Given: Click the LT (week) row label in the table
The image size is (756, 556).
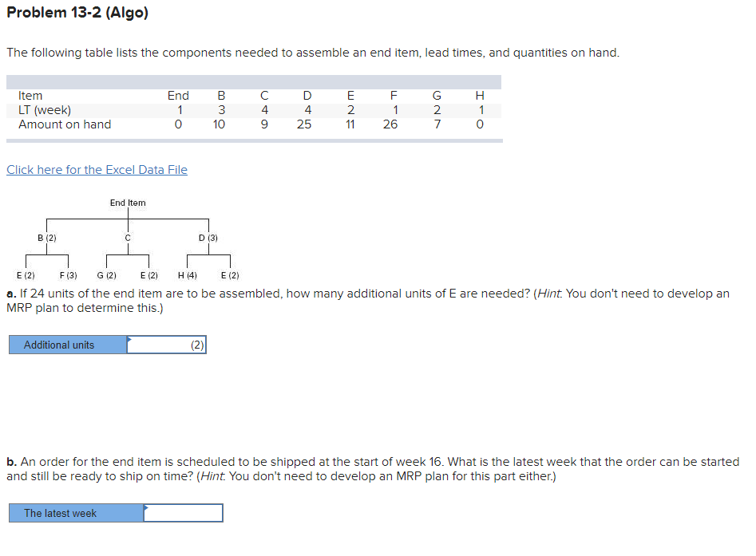Looking at the screenshot, I should [49, 109].
